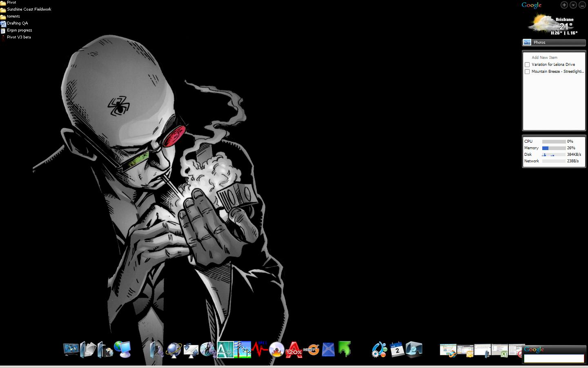Screen dimensions: 588x368
Task: Click the disc burning flame icon
Action: [x=277, y=350]
